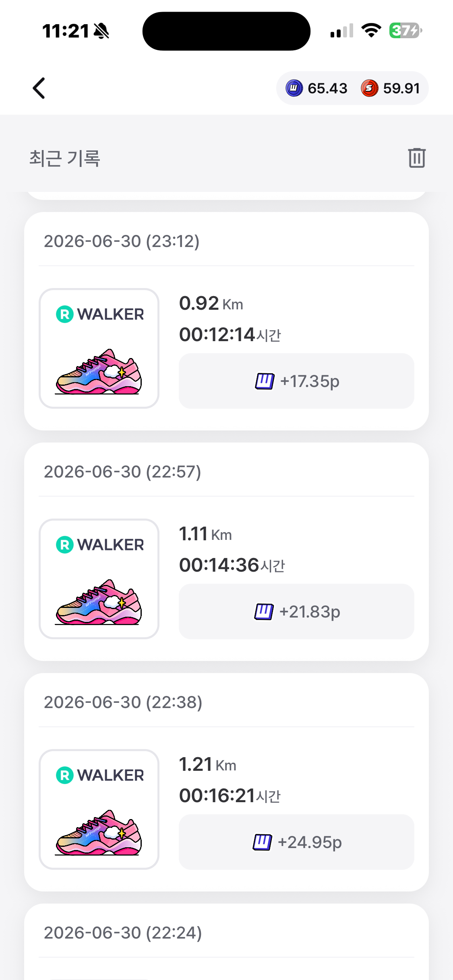The height and width of the screenshot is (980, 453).
Task: Click the points icon beside +21.83p
Action: click(x=264, y=611)
